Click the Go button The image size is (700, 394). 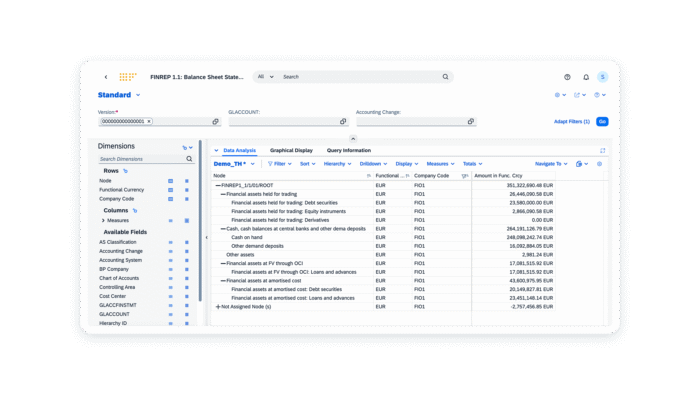602,121
